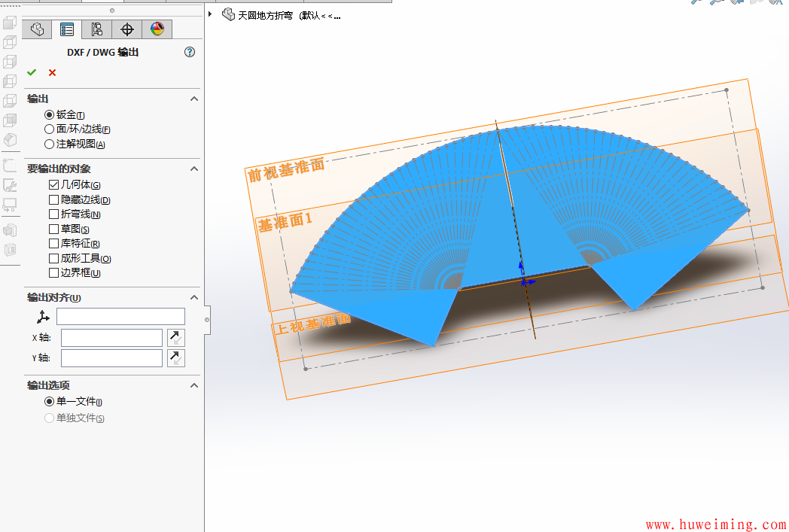Image resolution: width=789 pixels, height=532 pixels.
Task: Uncheck the 几何体 option
Action: point(53,184)
